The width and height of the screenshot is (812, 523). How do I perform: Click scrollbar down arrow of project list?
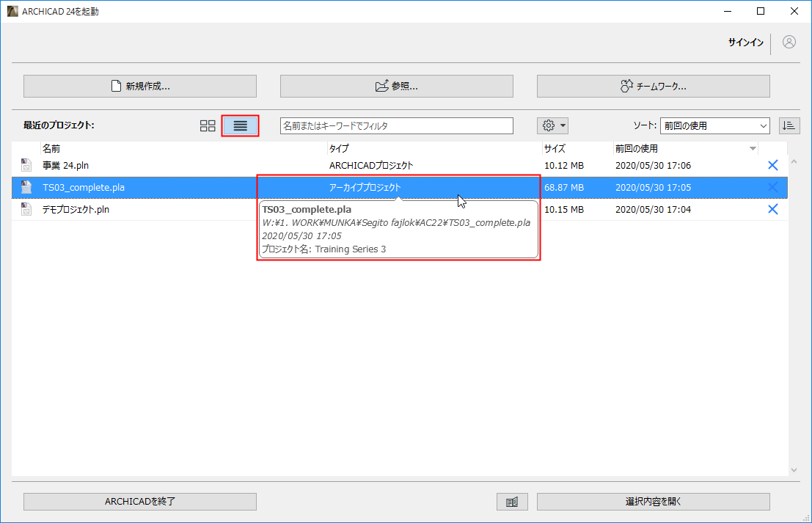point(794,469)
